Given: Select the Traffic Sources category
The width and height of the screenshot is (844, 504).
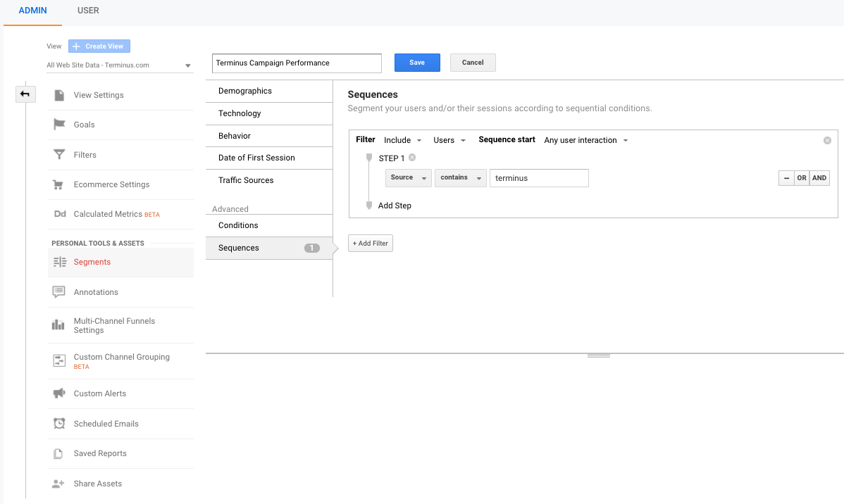Looking at the screenshot, I should [x=269, y=181].
